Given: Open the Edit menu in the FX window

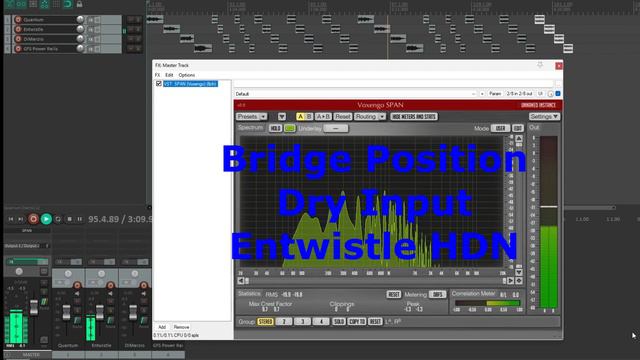Looking at the screenshot, I should pos(169,75).
